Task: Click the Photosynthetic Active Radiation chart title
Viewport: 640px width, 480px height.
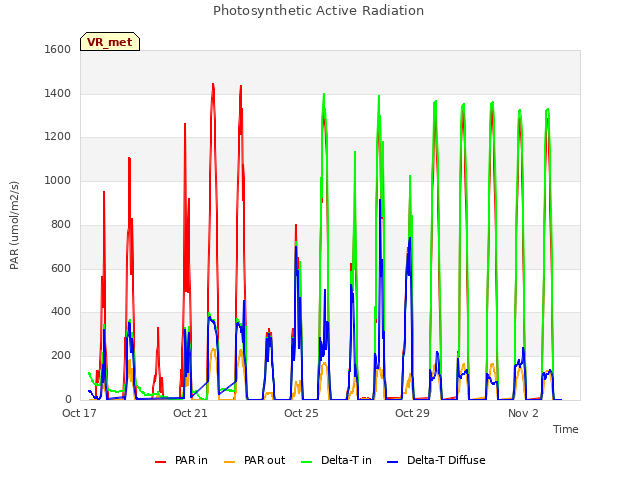Action: tap(318, 11)
